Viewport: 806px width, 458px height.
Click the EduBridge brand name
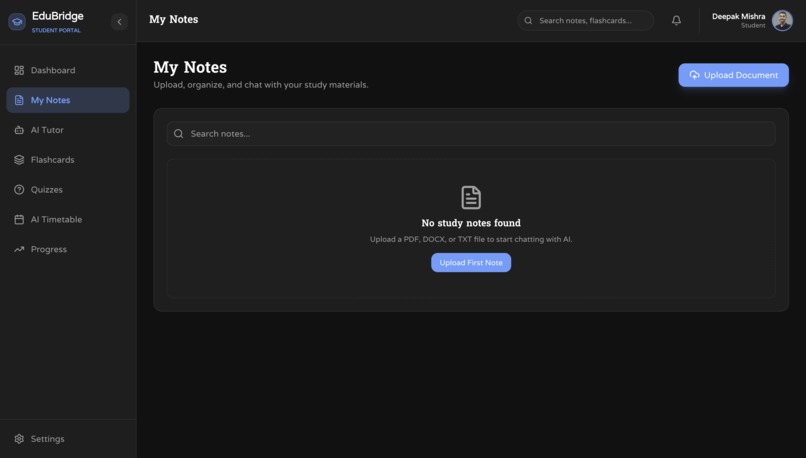pyautogui.click(x=58, y=16)
